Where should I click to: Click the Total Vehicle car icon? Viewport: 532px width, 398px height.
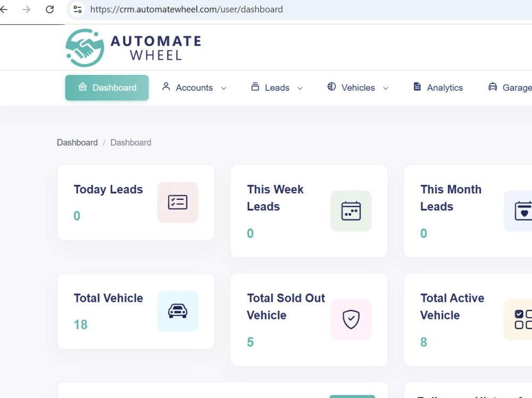coord(178,311)
